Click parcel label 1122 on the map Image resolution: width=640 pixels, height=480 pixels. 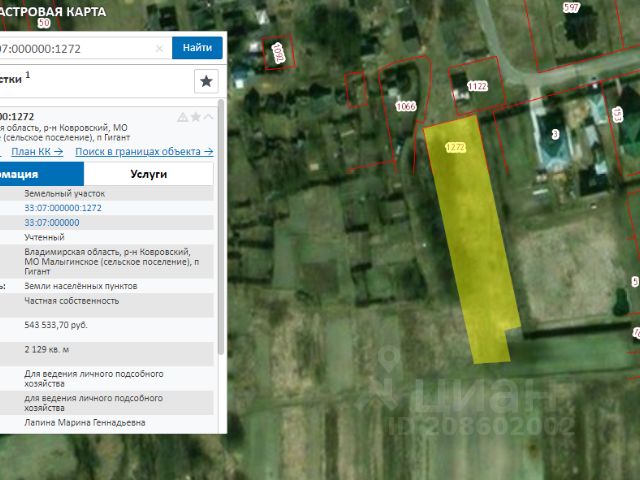(x=478, y=86)
